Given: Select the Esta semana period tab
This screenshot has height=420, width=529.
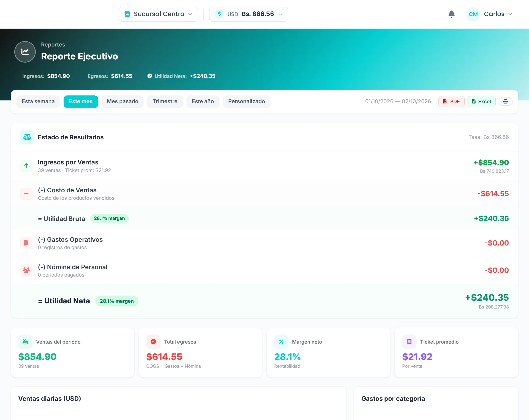Looking at the screenshot, I should (38, 102).
